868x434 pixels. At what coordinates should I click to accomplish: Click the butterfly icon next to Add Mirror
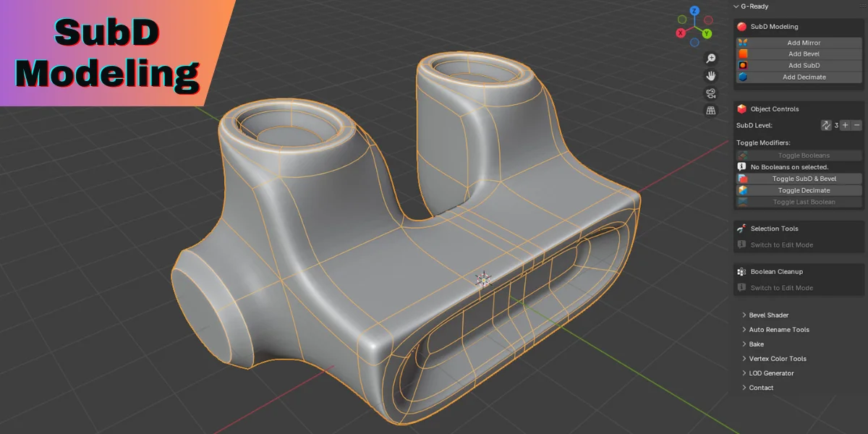pos(742,43)
